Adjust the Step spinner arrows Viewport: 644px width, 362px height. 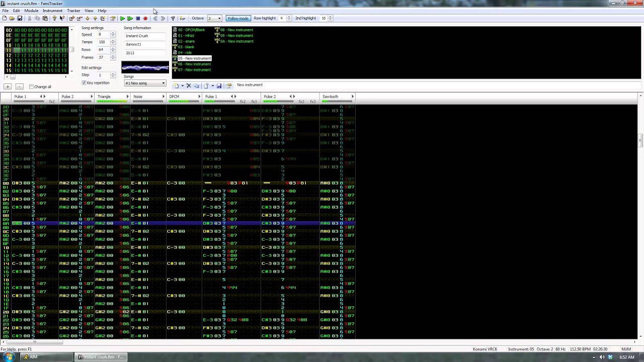pos(113,75)
